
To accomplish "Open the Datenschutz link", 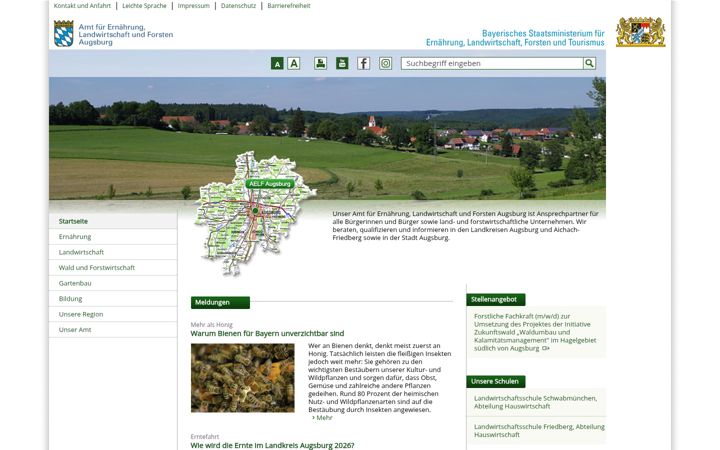I will click(x=238, y=6).
